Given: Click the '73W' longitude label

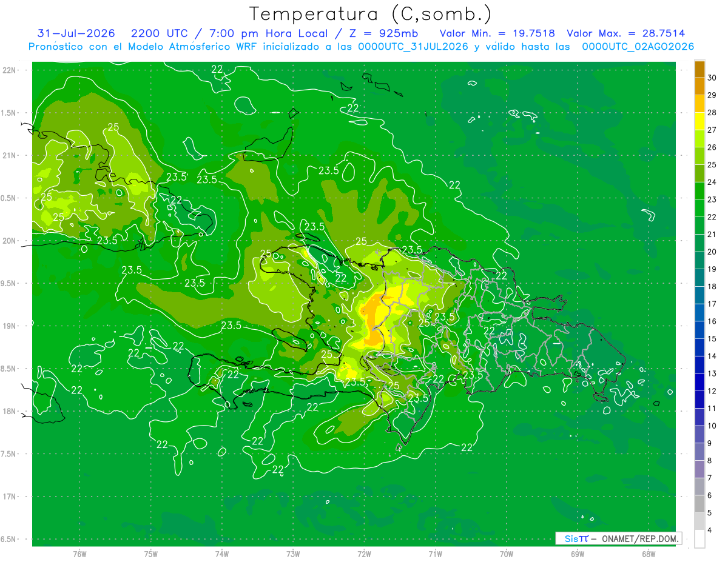Looking at the screenshot, I should click(293, 554).
